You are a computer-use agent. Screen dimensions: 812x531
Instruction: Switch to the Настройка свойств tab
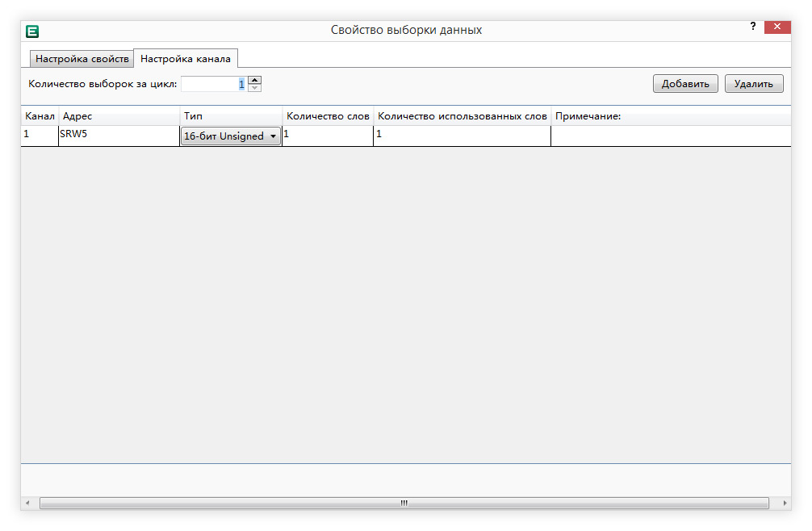click(x=82, y=59)
